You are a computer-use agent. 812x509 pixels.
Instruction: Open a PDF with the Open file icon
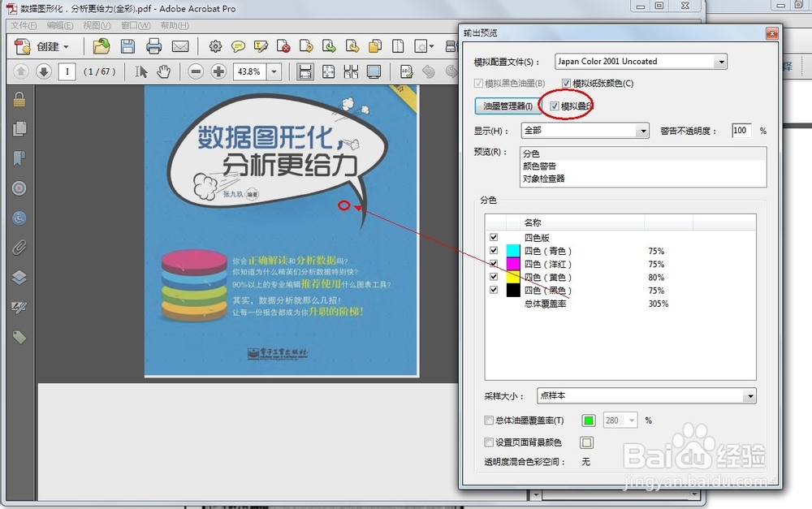click(101, 46)
